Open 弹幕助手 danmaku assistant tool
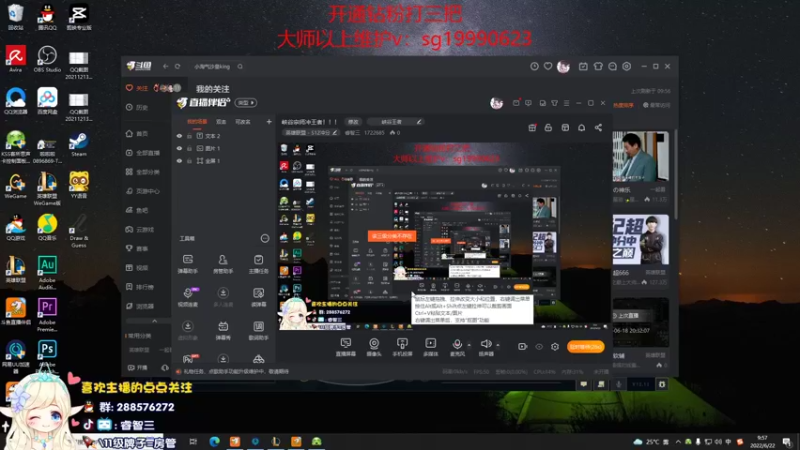This screenshot has width=800, height=450. tap(188, 264)
